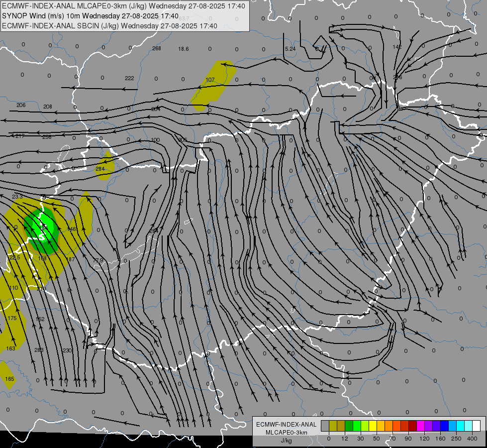
Task: Click the map value 142
Action: tap(397, 47)
